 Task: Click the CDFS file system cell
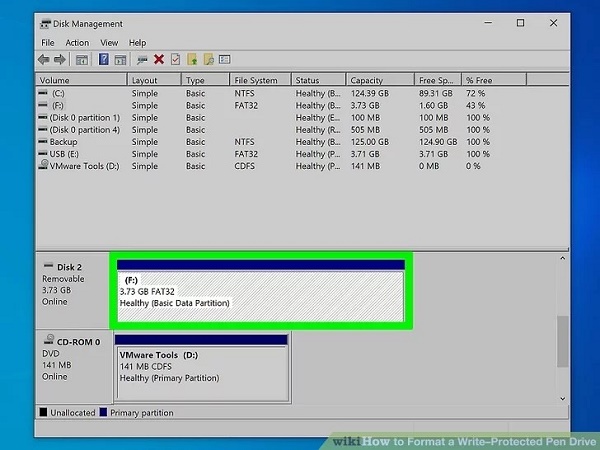(245, 166)
